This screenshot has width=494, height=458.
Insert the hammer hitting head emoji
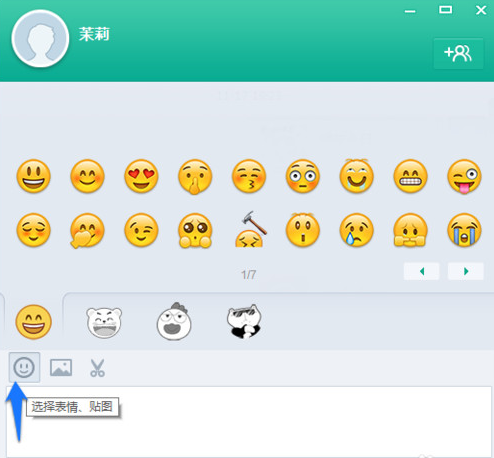point(250,229)
